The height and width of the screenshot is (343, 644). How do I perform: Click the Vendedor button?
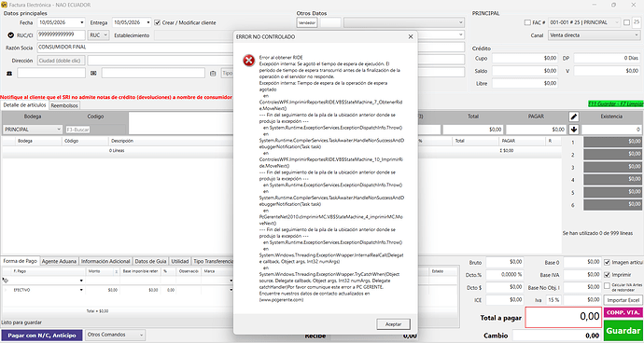click(x=307, y=23)
